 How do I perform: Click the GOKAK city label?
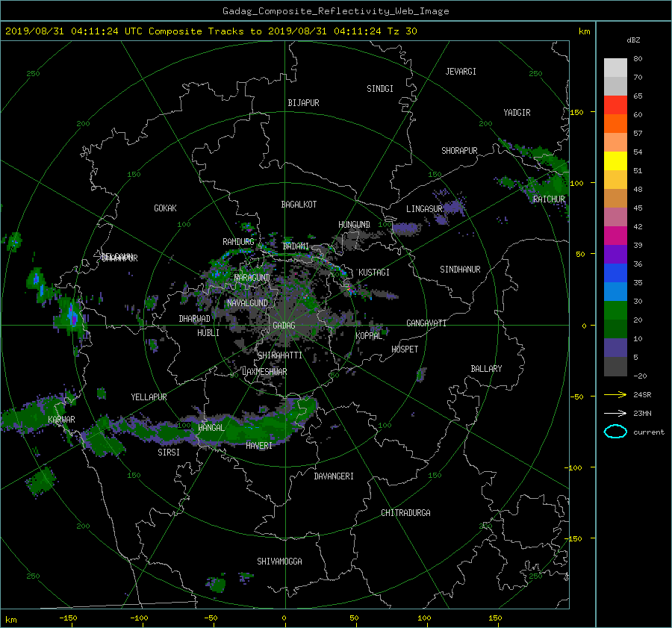[x=165, y=208]
